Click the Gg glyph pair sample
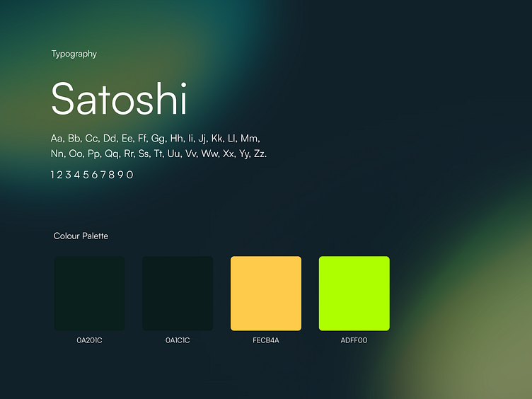This screenshot has width=532, height=399. pos(158,139)
